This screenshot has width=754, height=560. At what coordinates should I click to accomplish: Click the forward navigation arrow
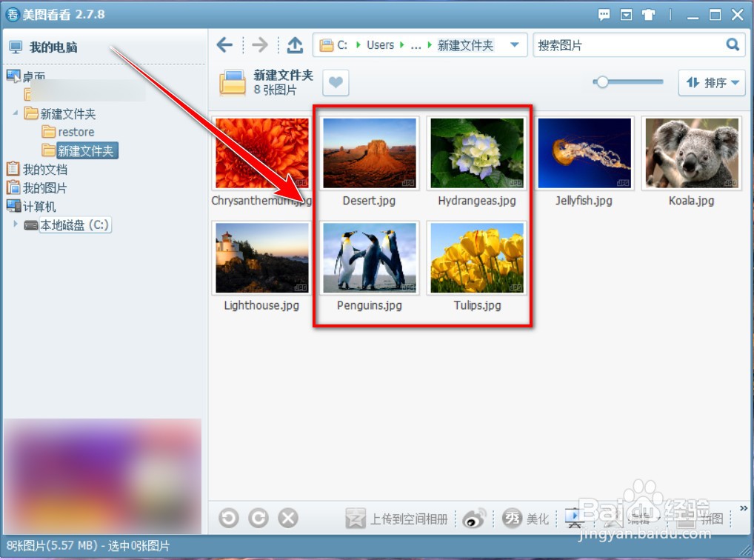[260, 45]
